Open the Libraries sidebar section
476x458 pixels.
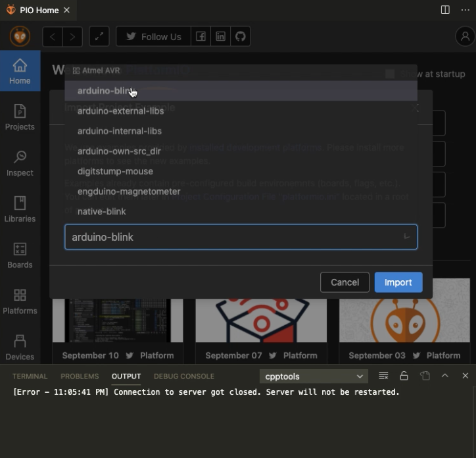[x=20, y=209]
